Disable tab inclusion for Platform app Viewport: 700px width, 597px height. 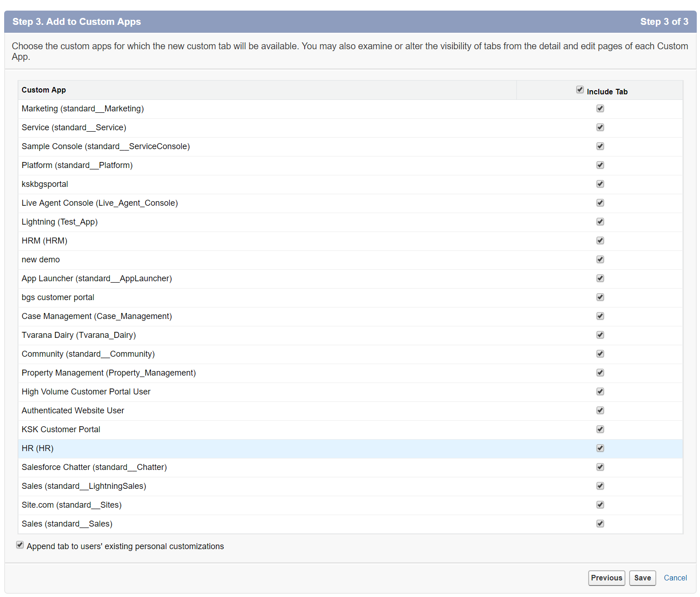click(600, 165)
